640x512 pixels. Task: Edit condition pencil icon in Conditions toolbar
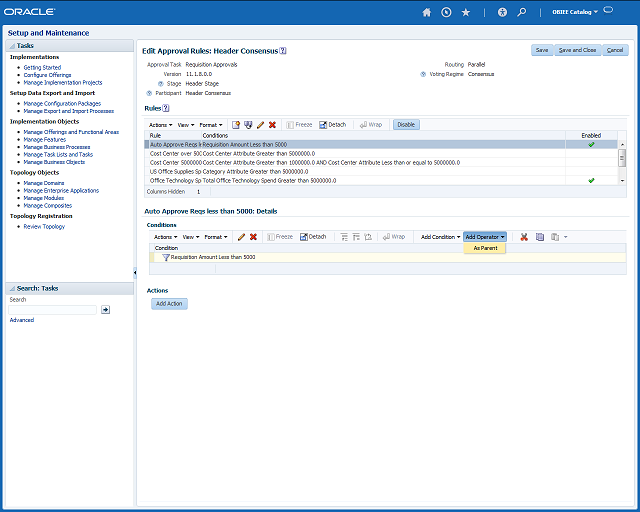click(x=241, y=237)
